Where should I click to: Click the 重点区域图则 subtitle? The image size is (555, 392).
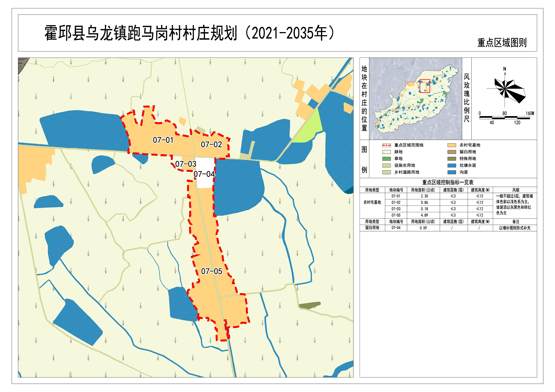(x=502, y=42)
